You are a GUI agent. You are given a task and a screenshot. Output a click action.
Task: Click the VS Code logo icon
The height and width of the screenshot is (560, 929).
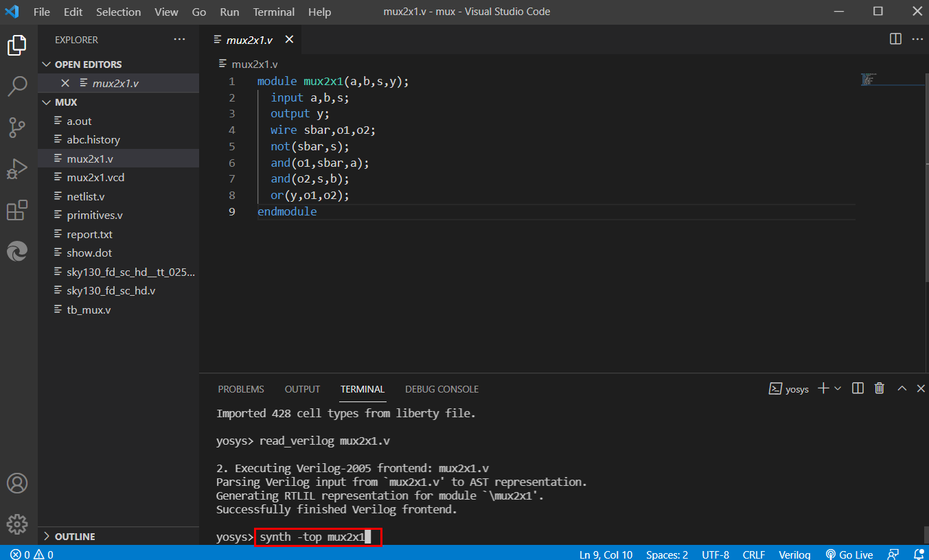(x=12, y=12)
